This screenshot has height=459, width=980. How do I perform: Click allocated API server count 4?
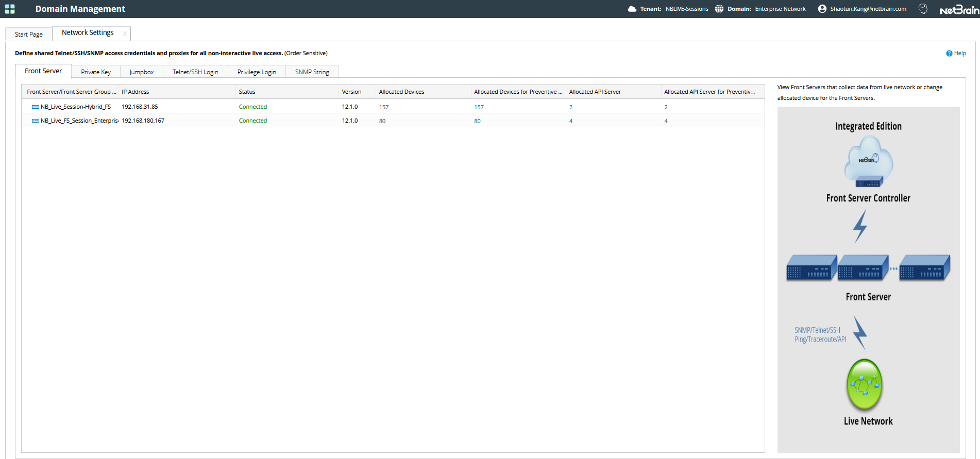(x=571, y=121)
